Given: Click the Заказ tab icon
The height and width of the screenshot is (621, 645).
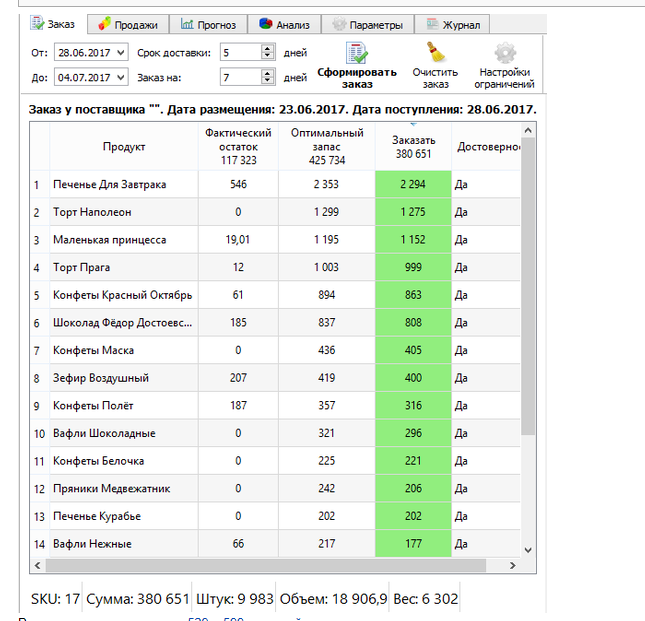Looking at the screenshot, I should click(x=37, y=23).
